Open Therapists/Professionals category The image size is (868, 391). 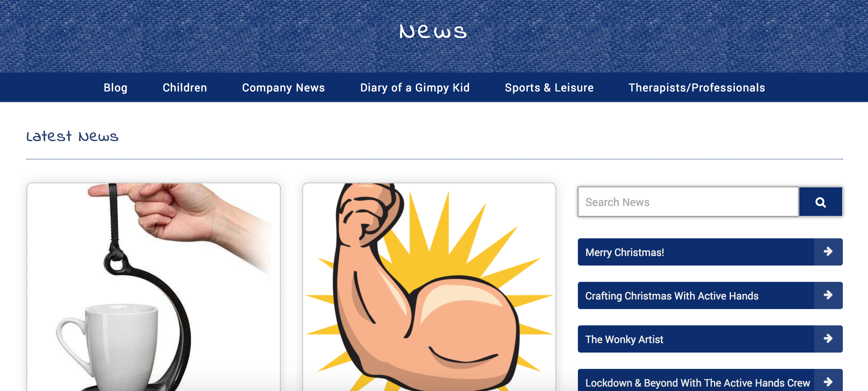coord(697,88)
